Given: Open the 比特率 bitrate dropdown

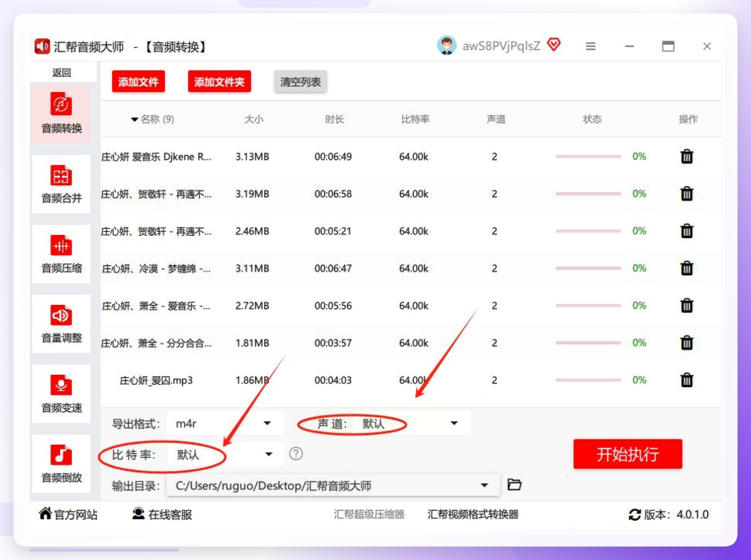Looking at the screenshot, I should (225, 454).
